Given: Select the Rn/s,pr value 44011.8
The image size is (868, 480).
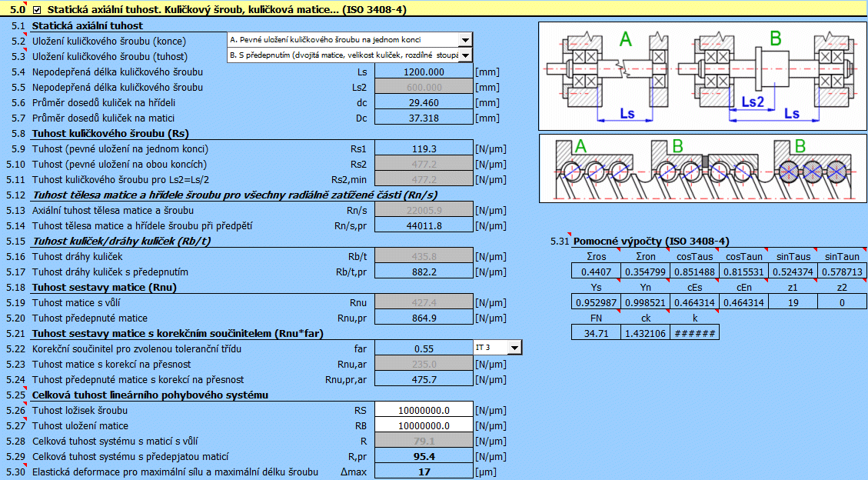Looking at the screenshot, I should point(424,226).
